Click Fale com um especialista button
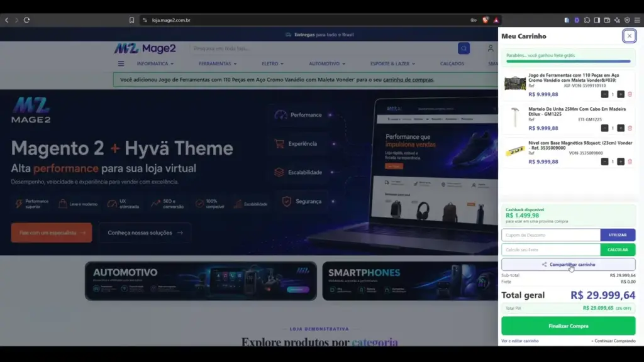This screenshot has height=362, width=644. point(52,233)
